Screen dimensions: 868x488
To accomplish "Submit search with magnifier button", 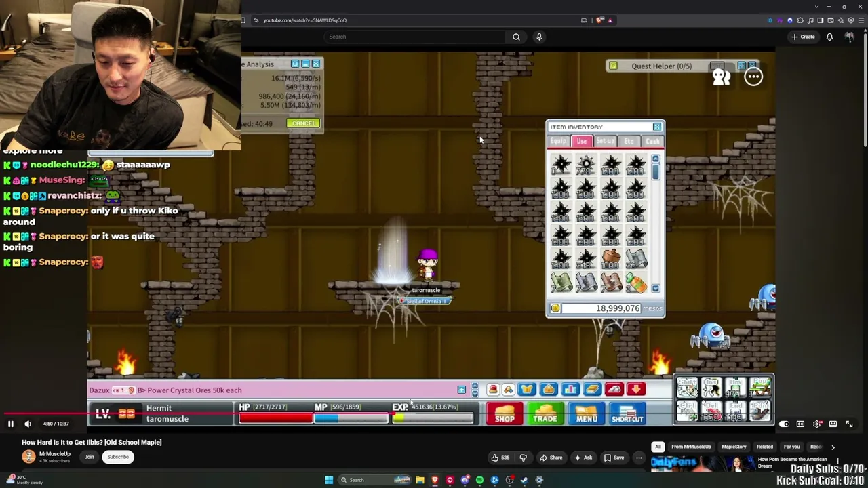I will 516,37.
